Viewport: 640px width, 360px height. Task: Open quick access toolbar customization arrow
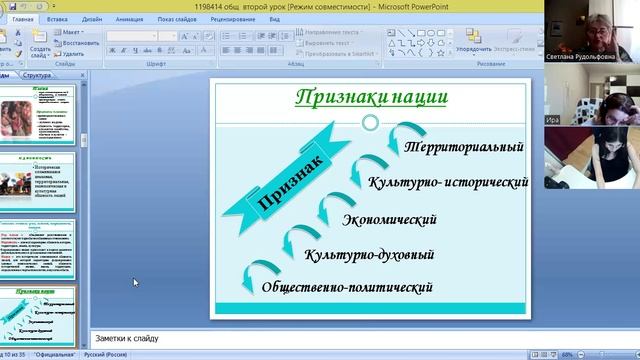click(53, 7)
